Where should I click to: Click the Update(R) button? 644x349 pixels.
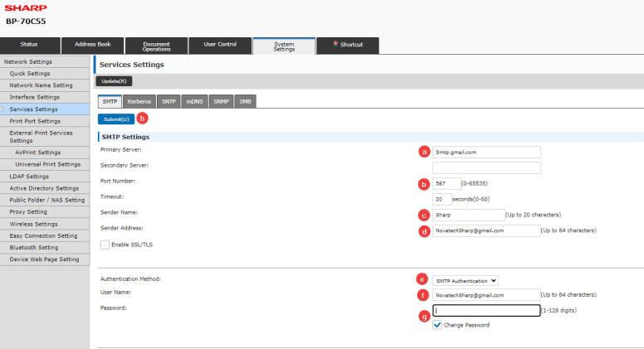(x=114, y=81)
